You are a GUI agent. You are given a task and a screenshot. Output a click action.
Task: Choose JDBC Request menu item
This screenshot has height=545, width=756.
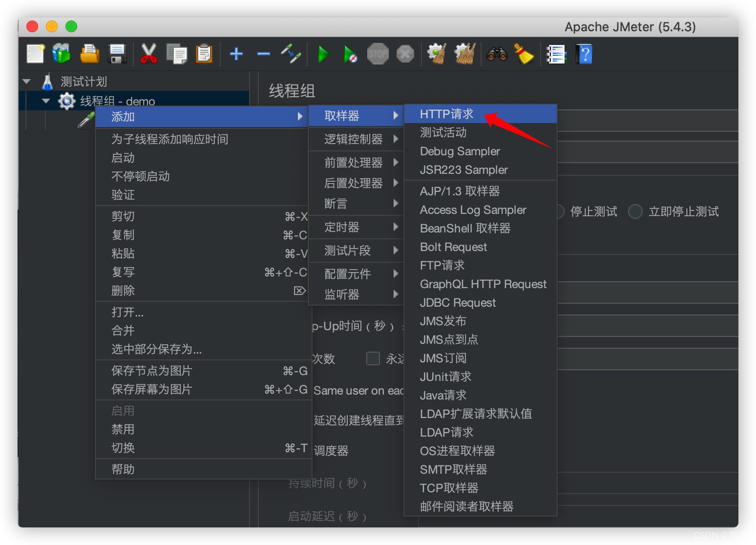(481, 303)
